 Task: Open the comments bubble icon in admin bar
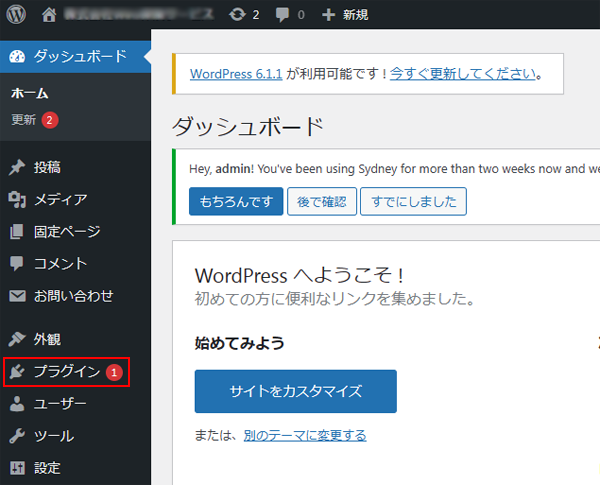tap(282, 15)
